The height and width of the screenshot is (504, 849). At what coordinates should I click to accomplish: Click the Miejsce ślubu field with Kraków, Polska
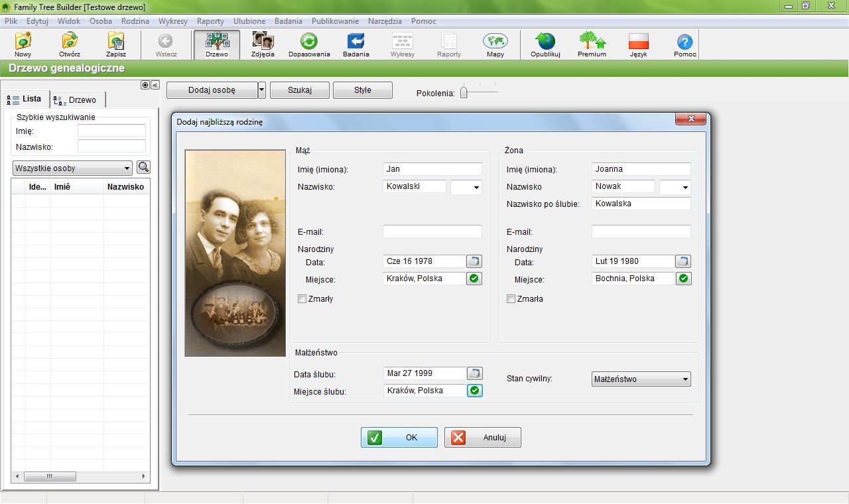tap(425, 391)
